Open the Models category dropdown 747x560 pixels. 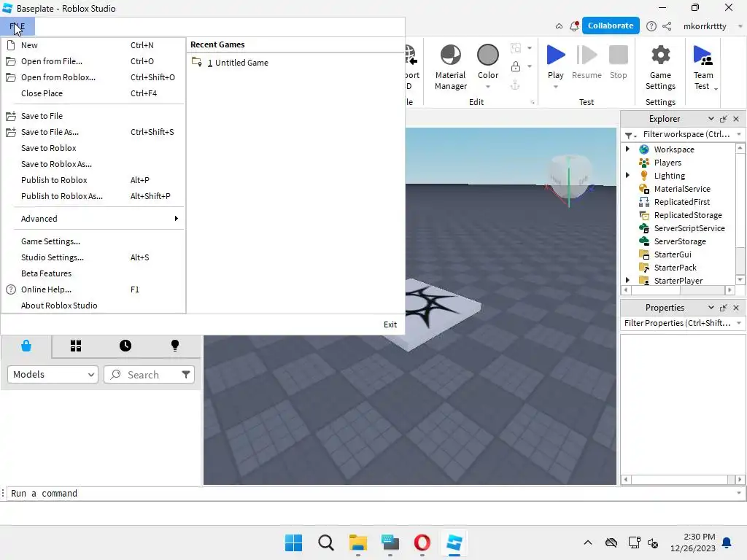(x=53, y=374)
